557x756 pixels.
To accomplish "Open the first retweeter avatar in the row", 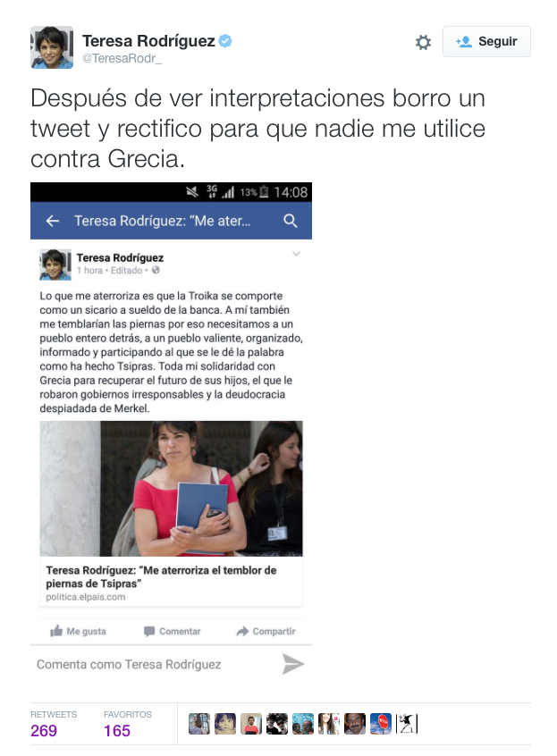I will coord(199,724).
